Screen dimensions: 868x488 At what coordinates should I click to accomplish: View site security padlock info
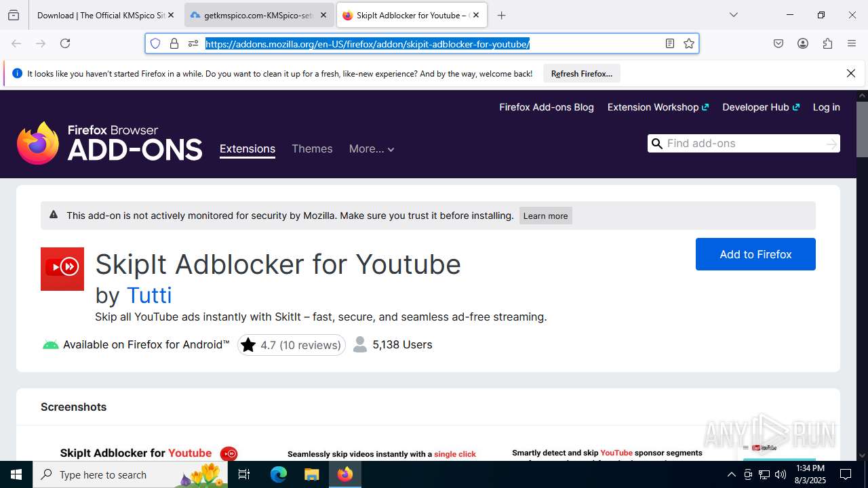tap(174, 43)
